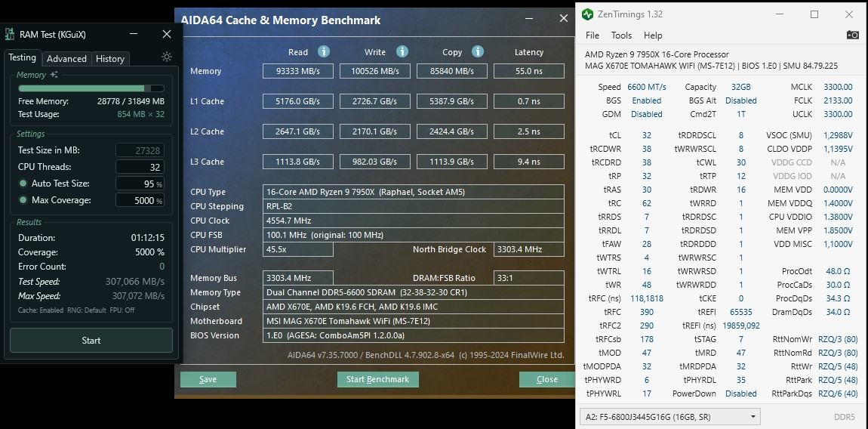Click the GDM Disabled value in ZenTimings

(x=647, y=114)
